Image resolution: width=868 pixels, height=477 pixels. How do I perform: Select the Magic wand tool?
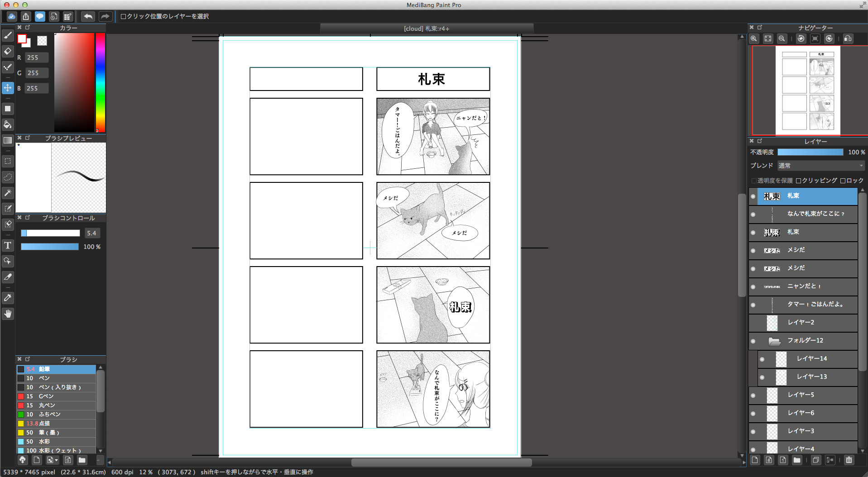8,193
